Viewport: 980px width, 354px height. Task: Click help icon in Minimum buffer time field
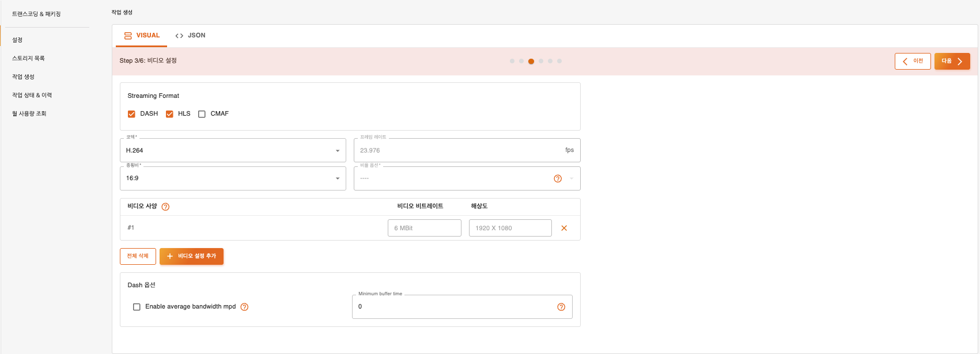561,307
